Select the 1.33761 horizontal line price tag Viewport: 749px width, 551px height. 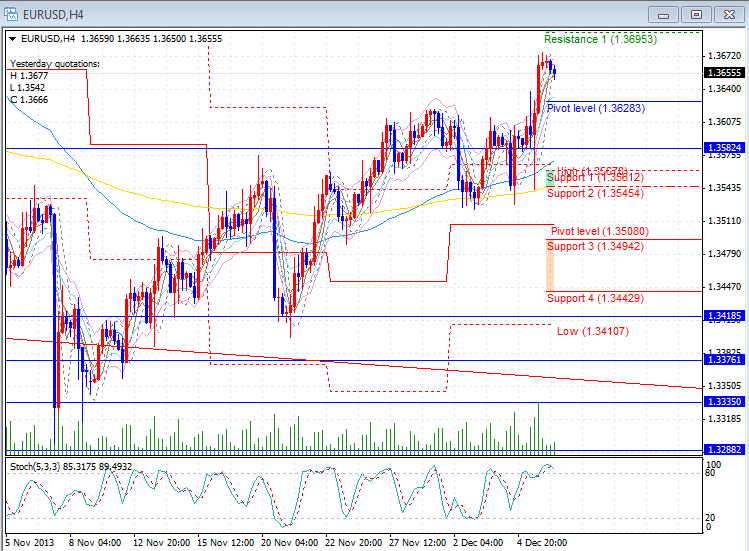pyautogui.click(x=724, y=359)
